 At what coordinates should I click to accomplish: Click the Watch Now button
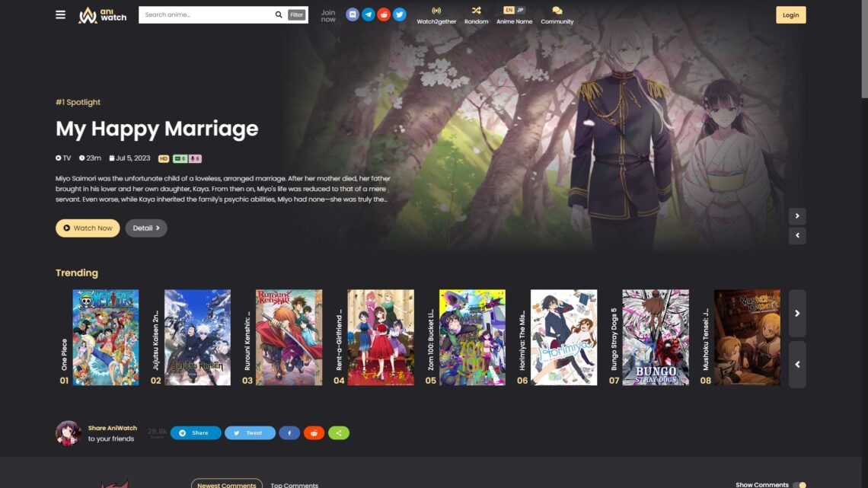(x=87, y=228)
